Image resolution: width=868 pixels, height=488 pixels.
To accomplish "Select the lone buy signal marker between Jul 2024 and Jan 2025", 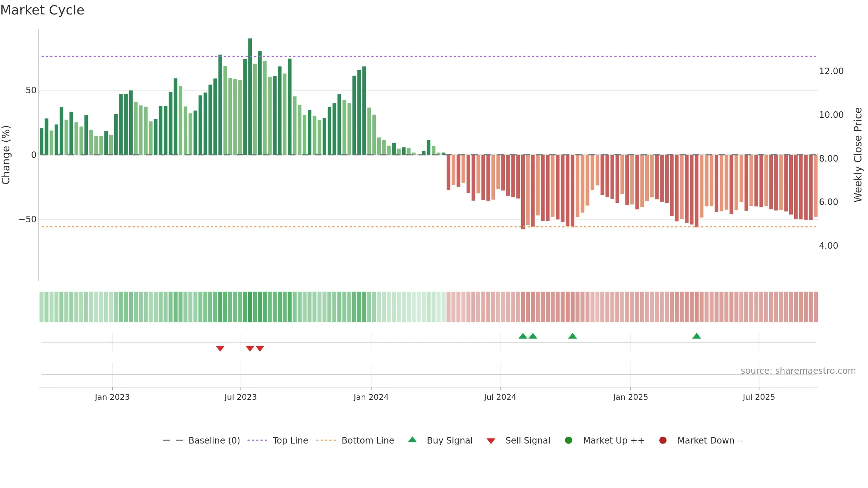I will pos(573,336).
